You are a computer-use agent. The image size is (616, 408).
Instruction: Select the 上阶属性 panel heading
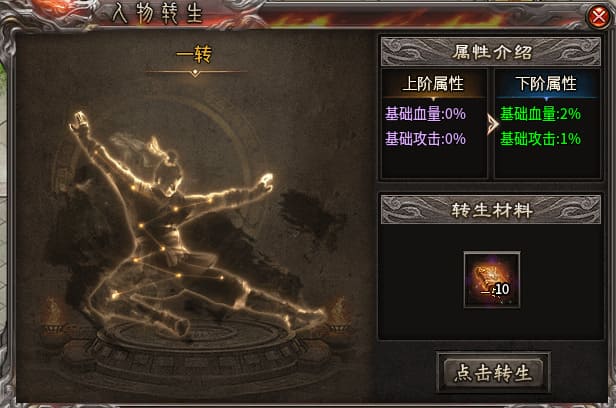(433, 84)
